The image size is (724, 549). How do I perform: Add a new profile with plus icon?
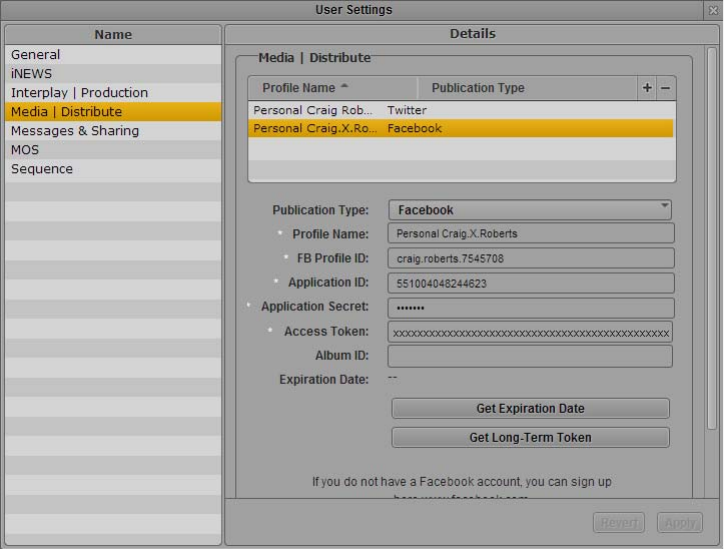coord(647,88)
